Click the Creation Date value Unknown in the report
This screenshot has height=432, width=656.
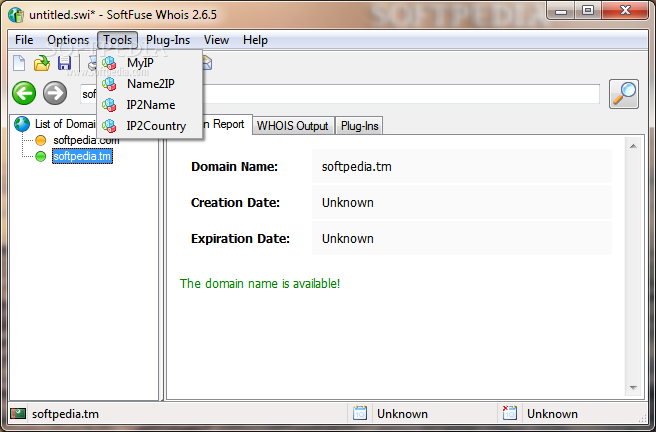point(348,203)
